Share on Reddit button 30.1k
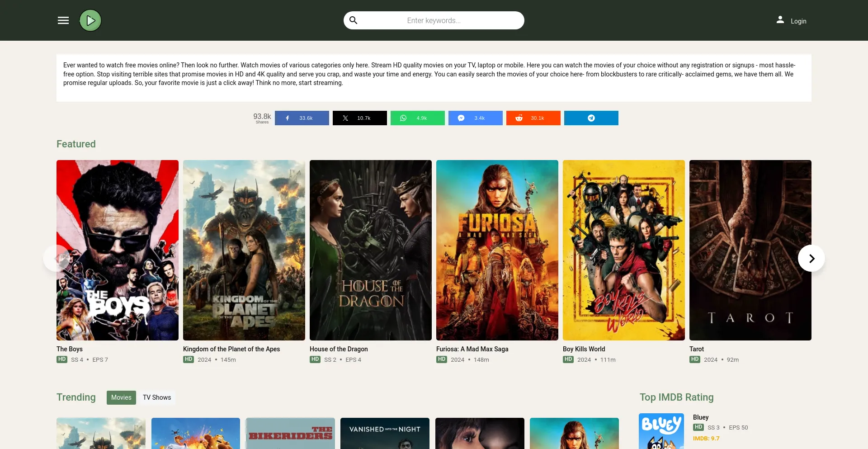Viewport: 868px width, 449px height. 533,118
